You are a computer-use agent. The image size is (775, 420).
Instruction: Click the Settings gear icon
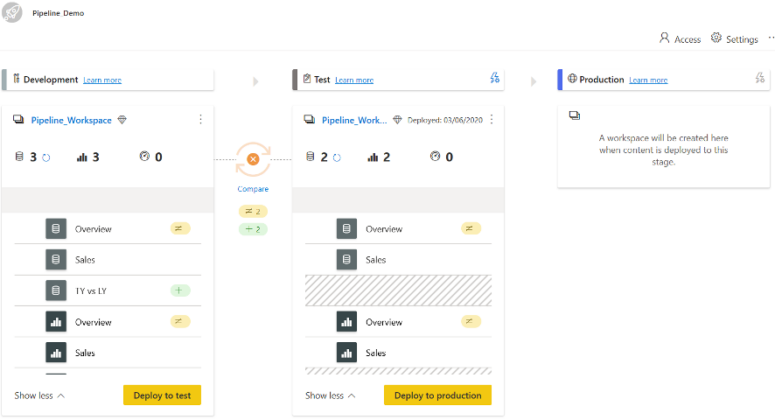pyautogui.click(x=716, y=38)
